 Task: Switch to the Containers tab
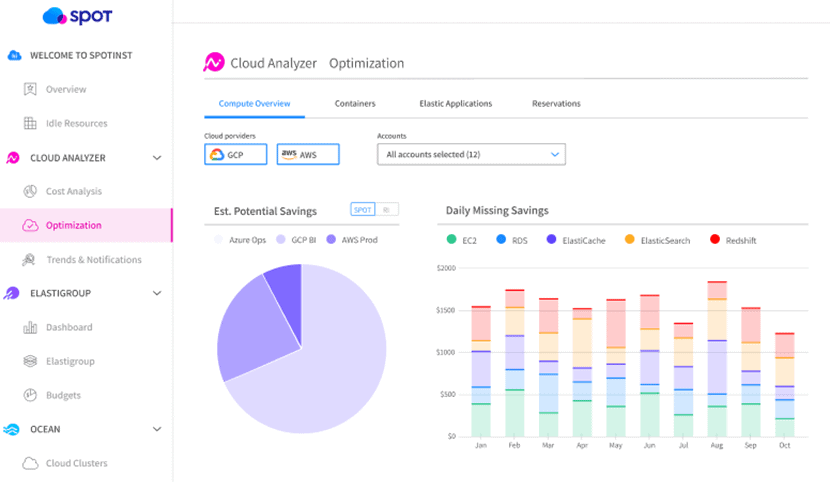pos(355,104)
